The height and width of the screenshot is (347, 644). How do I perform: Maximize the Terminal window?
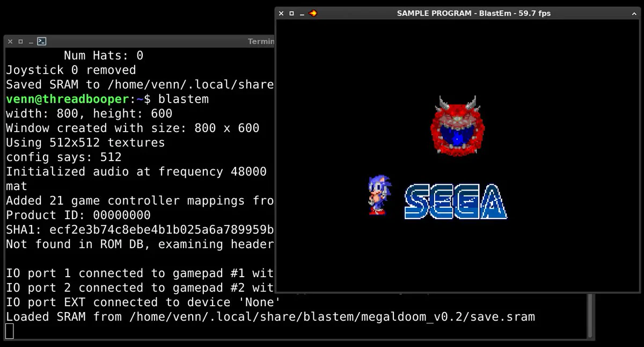[20, 41]
